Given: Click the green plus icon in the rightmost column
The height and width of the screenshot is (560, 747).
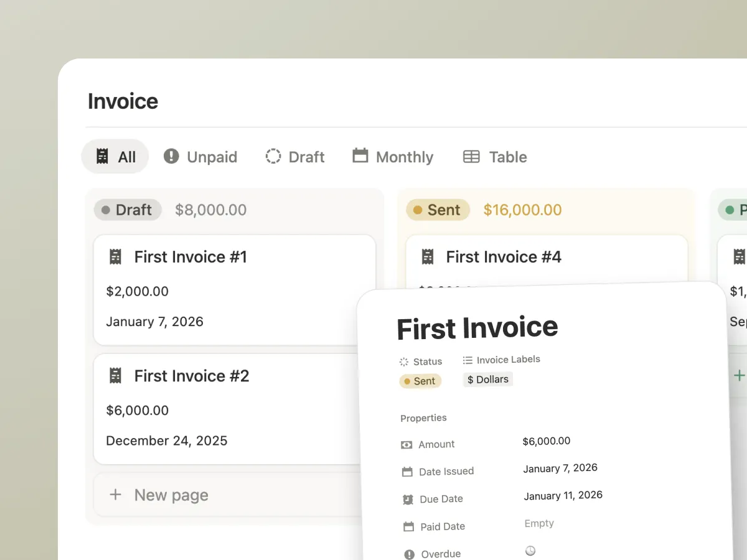Looking at the screenshot, I should click(739, 375).
